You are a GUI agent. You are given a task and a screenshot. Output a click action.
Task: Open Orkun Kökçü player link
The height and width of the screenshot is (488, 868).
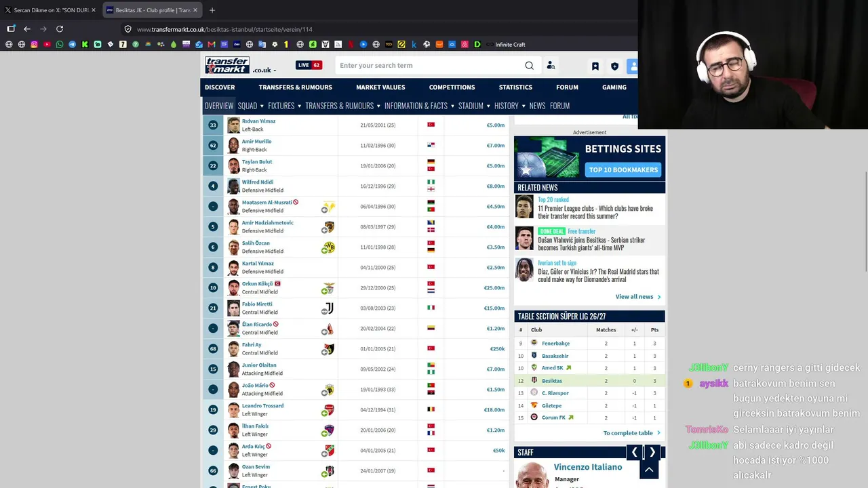(257, 284)
